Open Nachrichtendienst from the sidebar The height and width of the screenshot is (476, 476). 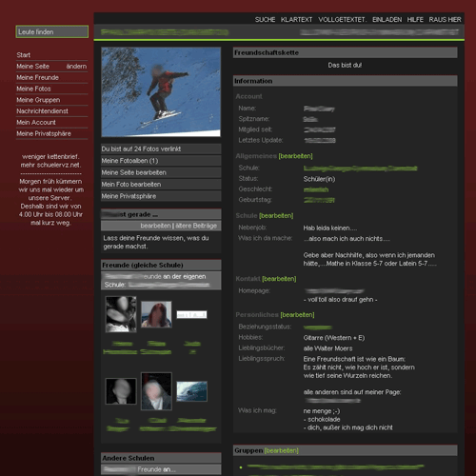click(x=42, y=111)
